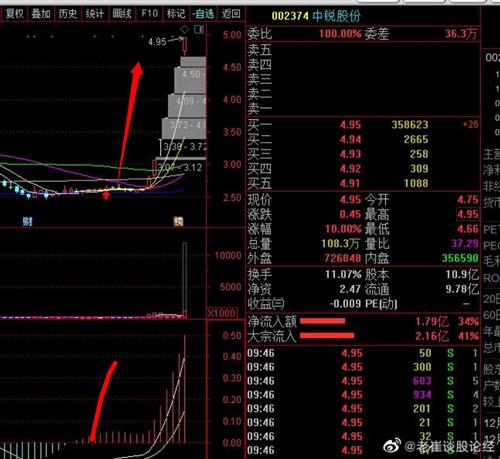500x459 pixels.
Task: Select the 09:46 trade with volume 300
Action: click(363, 367)
